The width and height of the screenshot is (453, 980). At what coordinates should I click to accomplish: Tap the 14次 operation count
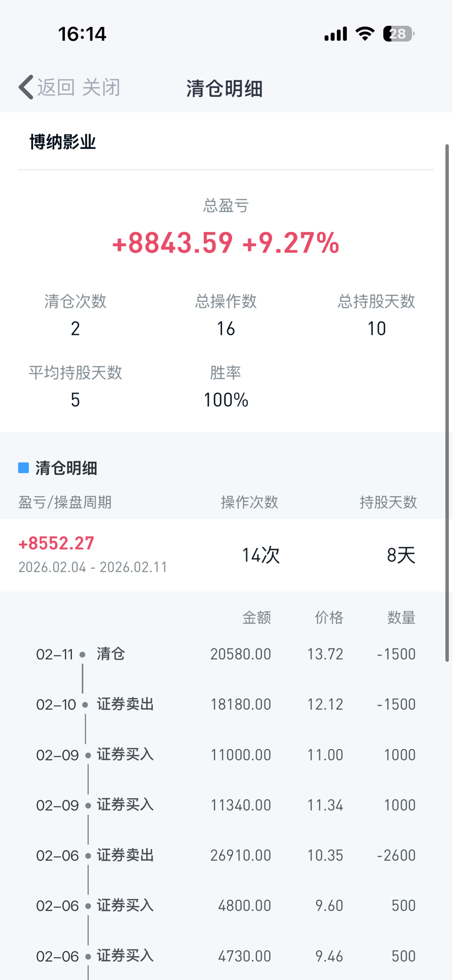[261, 555]
